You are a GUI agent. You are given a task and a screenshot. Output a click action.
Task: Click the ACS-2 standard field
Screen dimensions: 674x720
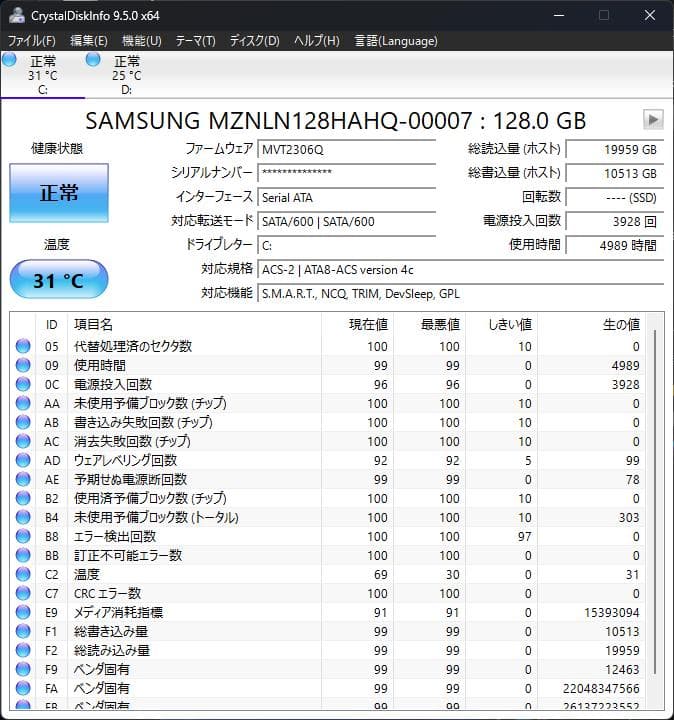pos(461,270)
